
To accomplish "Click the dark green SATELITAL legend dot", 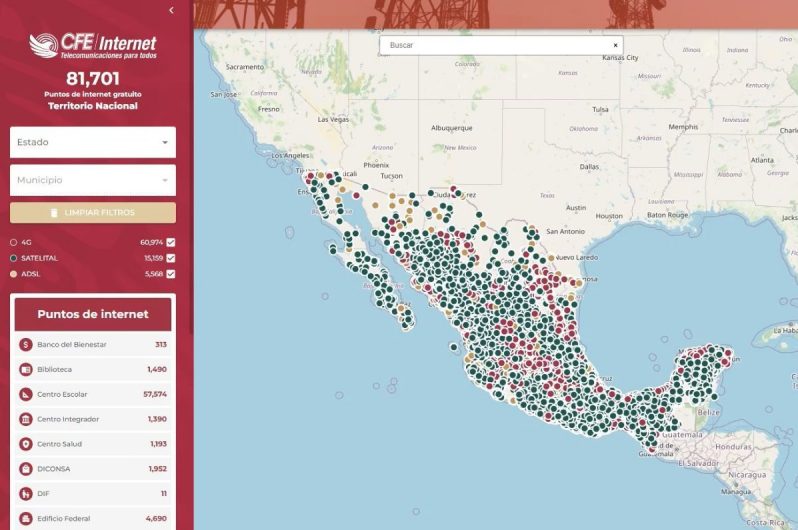I will pyautogui.click(x=14, y=259).
